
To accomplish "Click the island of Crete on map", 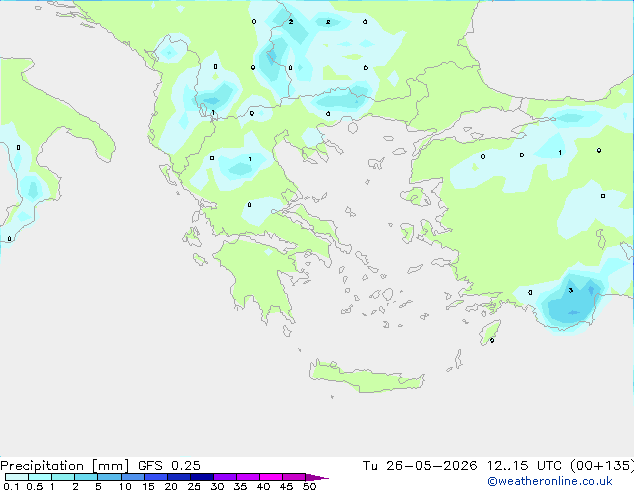I will point(366,377).
